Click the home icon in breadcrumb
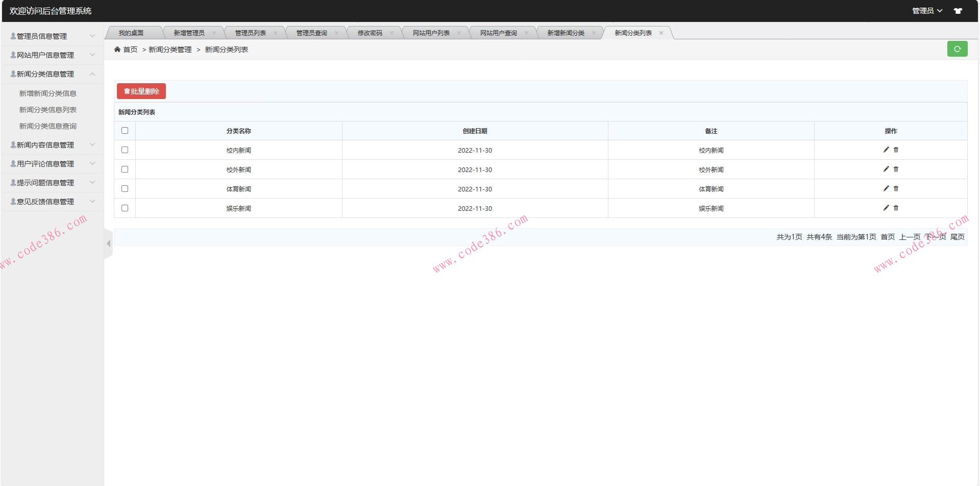 (x=117, y=50)
